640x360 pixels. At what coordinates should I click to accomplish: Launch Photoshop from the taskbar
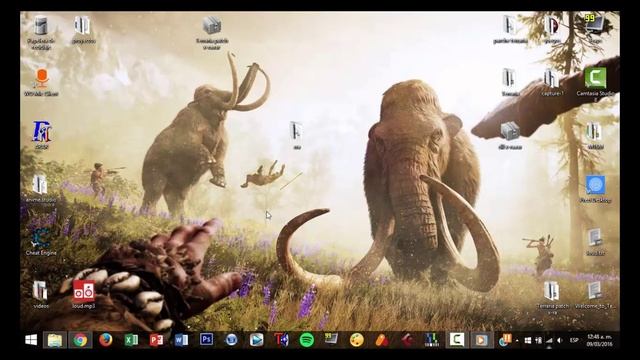click(x=207, y=340)
